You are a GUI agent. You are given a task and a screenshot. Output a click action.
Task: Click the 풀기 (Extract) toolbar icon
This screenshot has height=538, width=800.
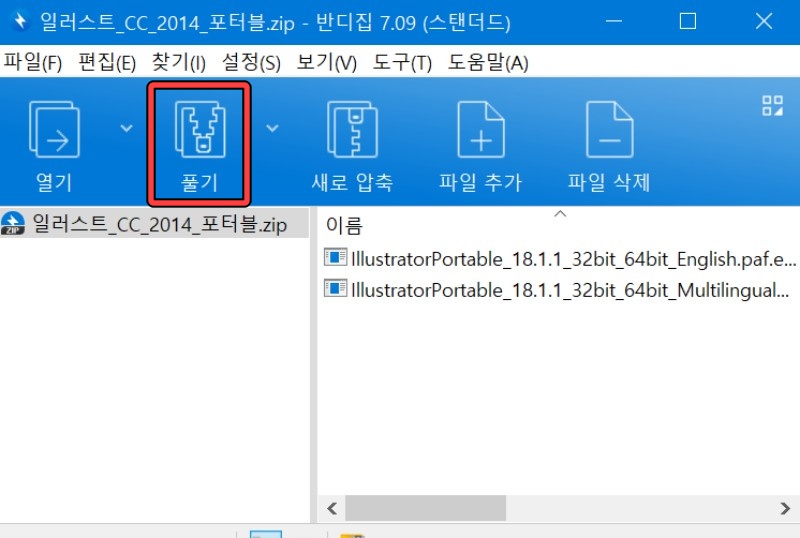199,130
